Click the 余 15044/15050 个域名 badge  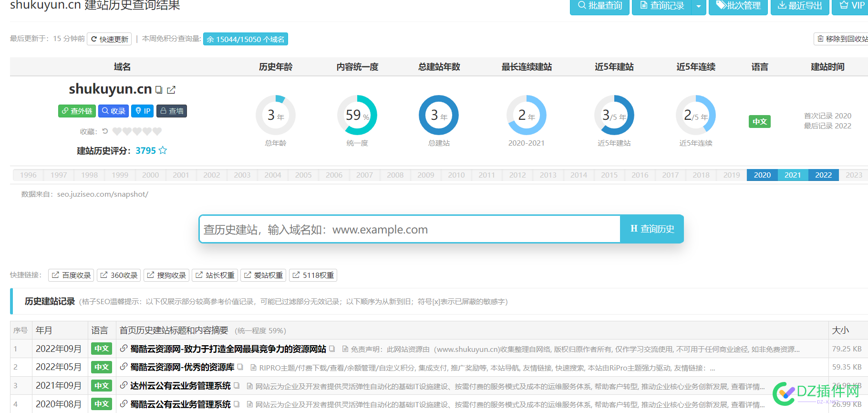246,39
